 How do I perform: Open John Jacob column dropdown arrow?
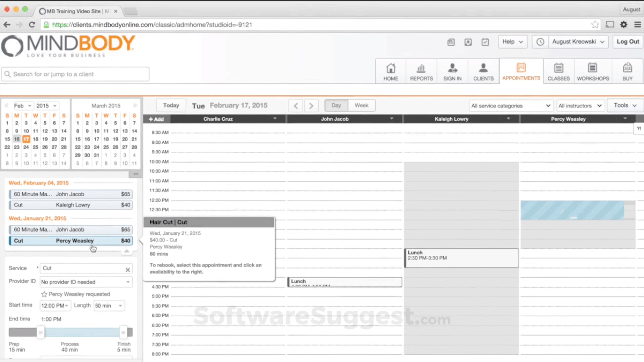[x=391, y=119]
